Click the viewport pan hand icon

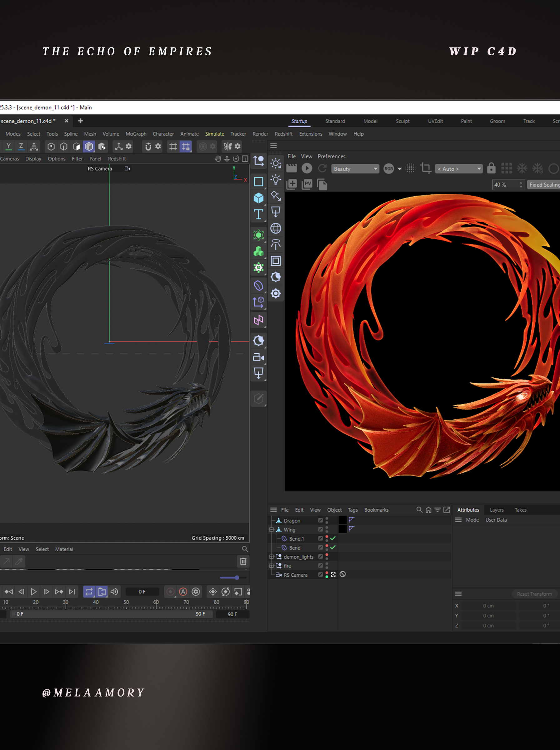click(218, 159)
